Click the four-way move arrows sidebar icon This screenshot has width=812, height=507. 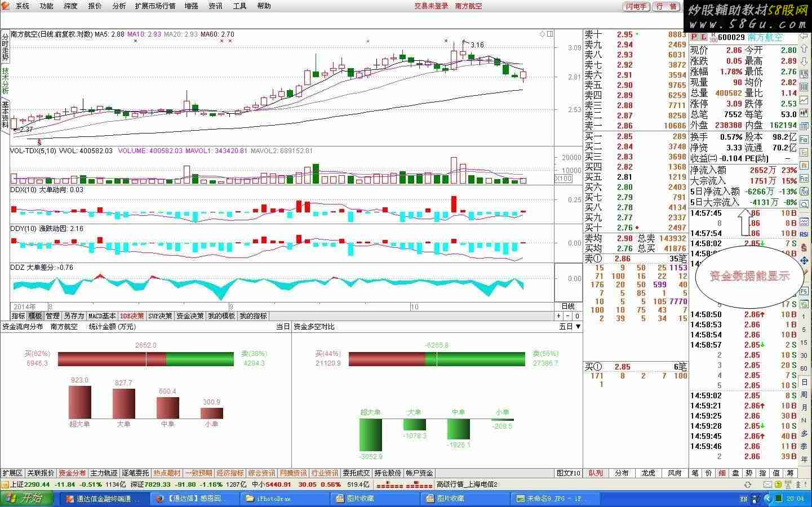pos(805,260)
